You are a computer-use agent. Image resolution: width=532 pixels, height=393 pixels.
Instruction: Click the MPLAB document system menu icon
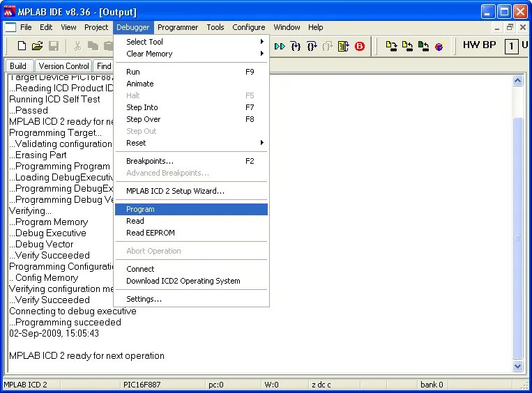(10, 27)
